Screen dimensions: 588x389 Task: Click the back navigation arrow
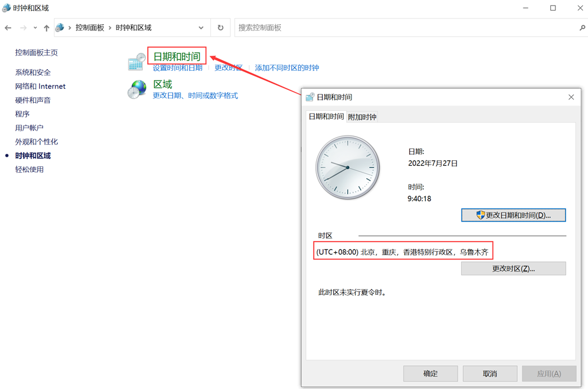[8, 27]
